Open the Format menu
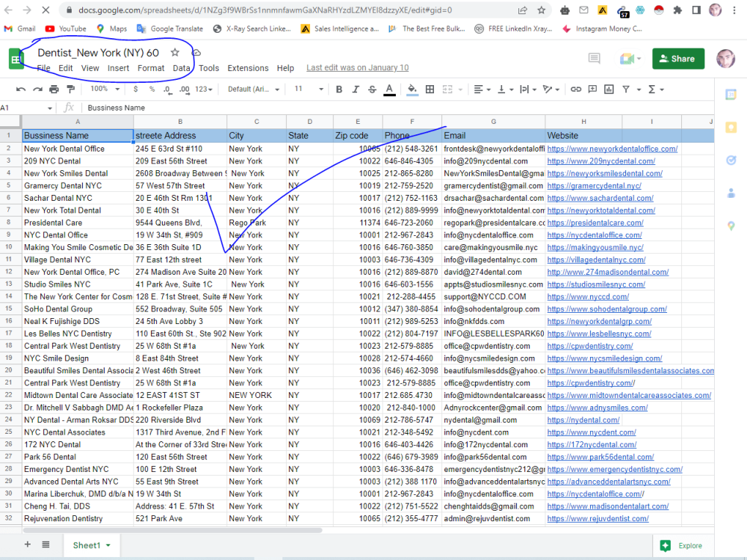747x560 pixels. [x=151, y=68]
